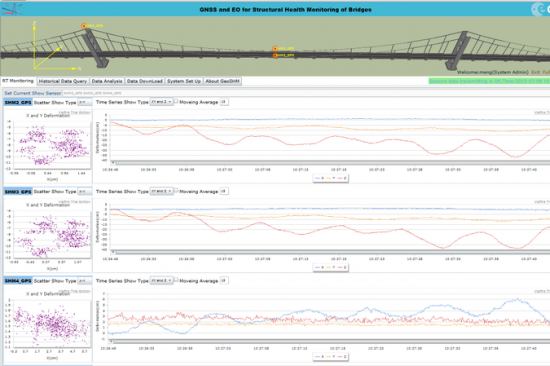550x366 pixels.
Task: Click the SHM4_GPS time series scrollbar handle
Action: point(112,341)
